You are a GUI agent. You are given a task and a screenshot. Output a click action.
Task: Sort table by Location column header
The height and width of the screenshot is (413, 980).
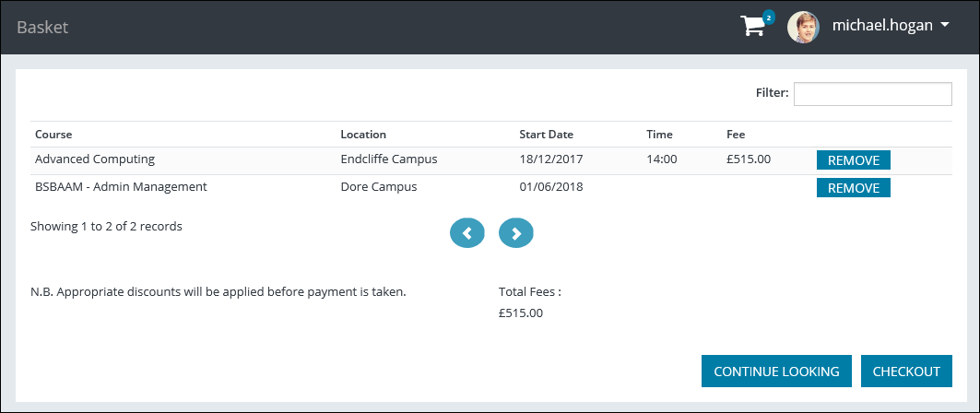[x=363, y=135]
